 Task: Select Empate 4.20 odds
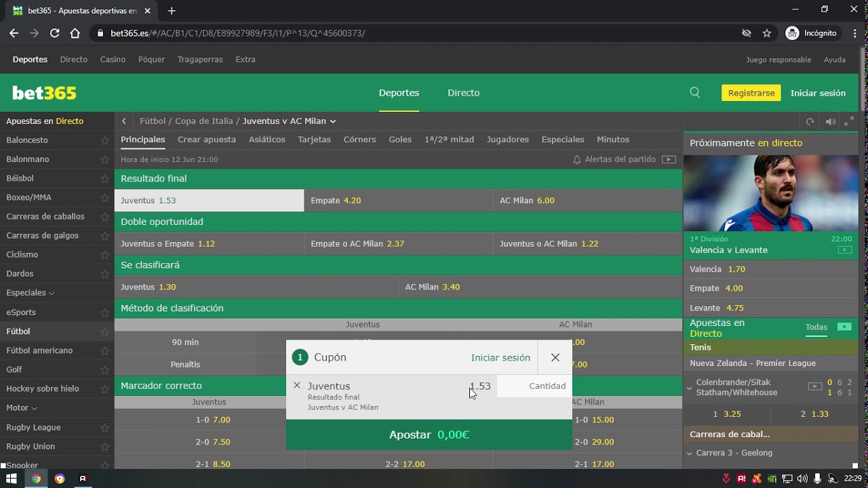pyautogui.click(x=398, y=201)
